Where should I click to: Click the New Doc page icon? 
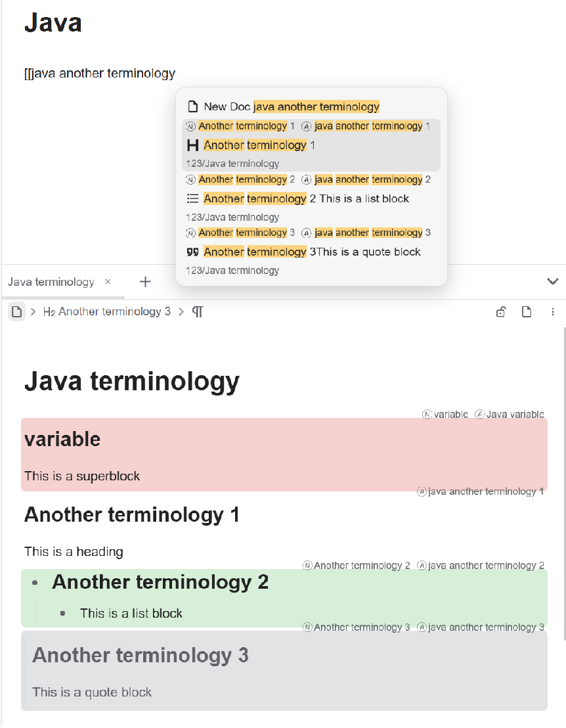[x=193, y=106]
